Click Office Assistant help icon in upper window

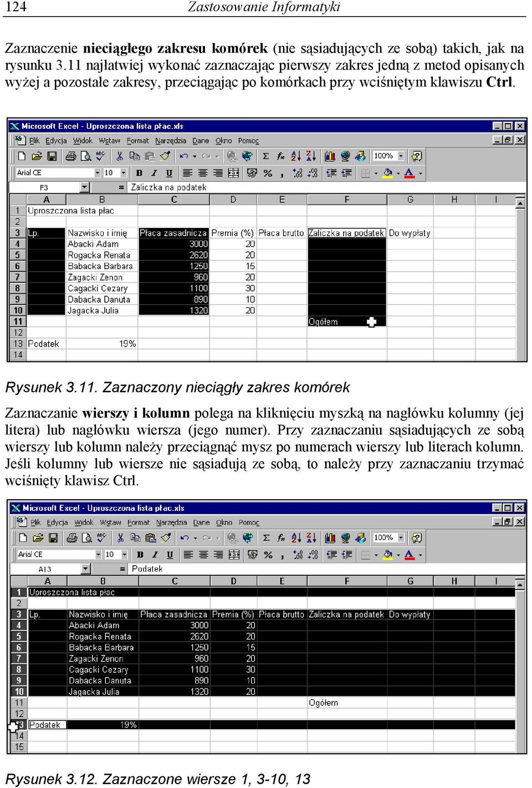(417, 156)
